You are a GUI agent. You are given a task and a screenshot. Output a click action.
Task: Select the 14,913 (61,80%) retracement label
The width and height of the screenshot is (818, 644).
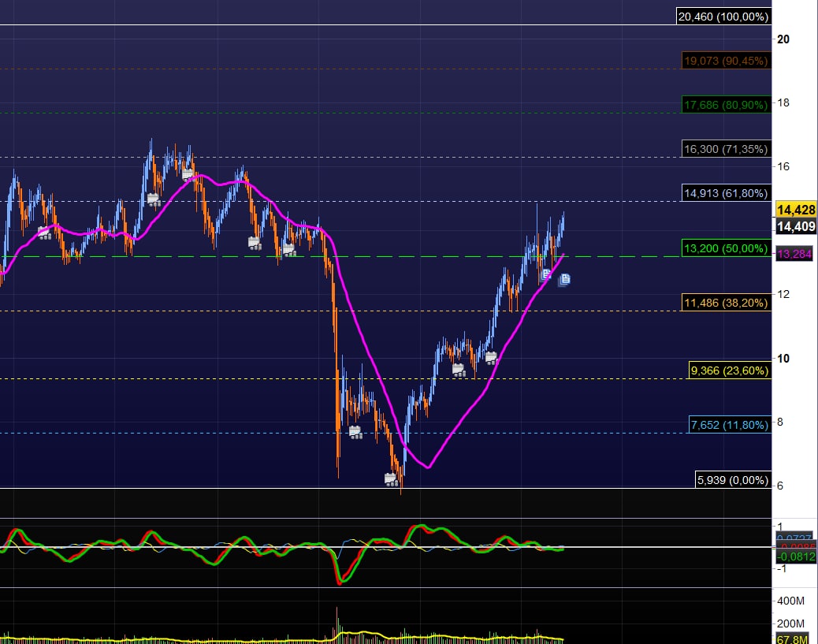click(x=725, y=192)
